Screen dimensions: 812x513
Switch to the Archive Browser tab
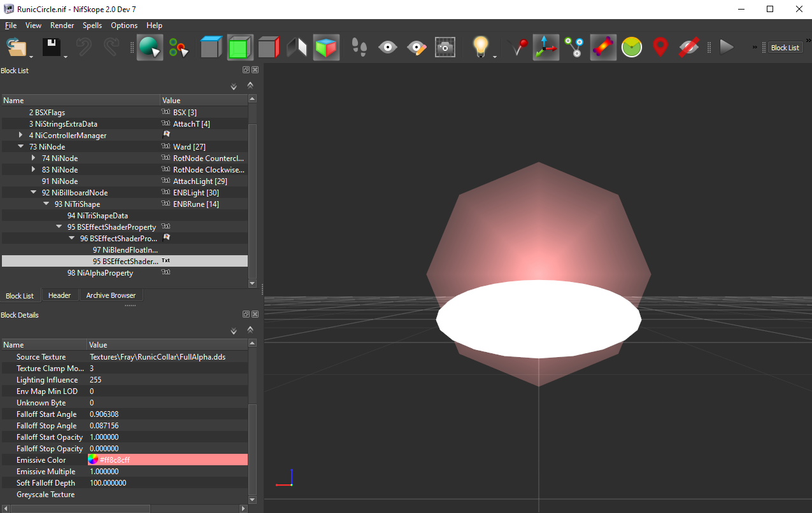(111, 295)
